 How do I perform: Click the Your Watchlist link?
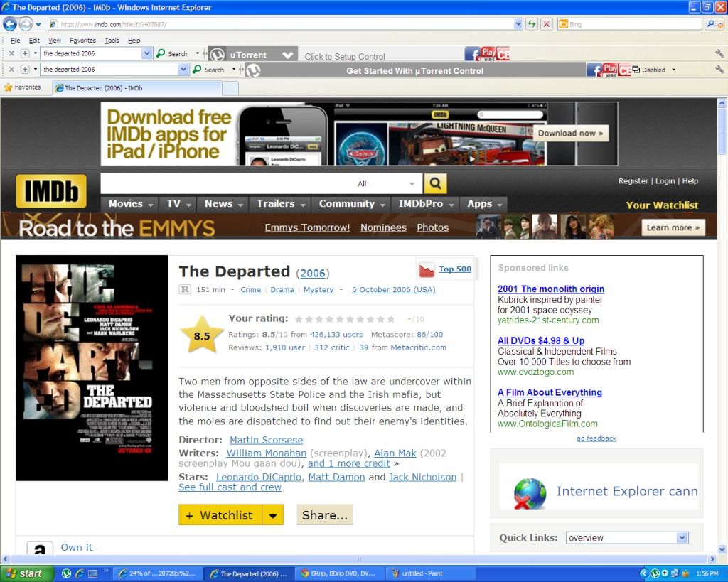coord(662,205)
